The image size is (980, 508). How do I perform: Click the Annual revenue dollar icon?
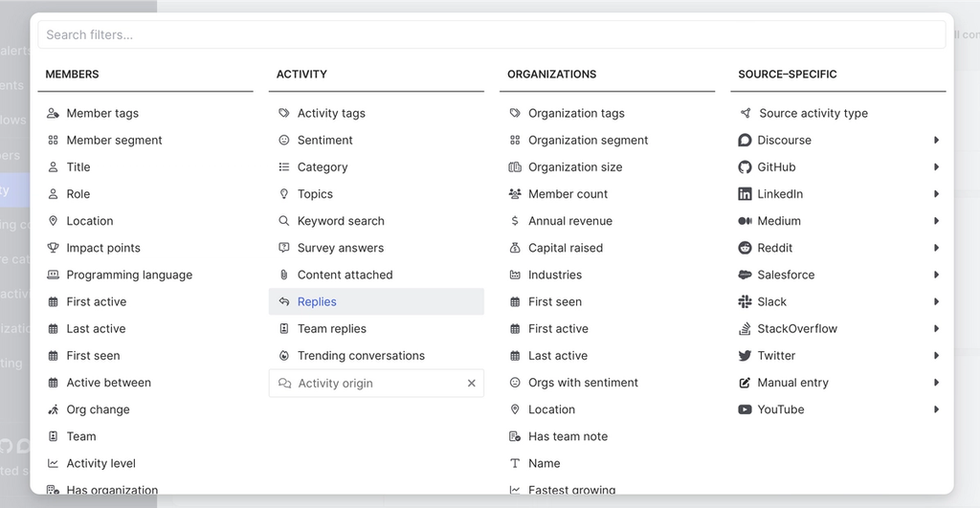click(515, 221)
